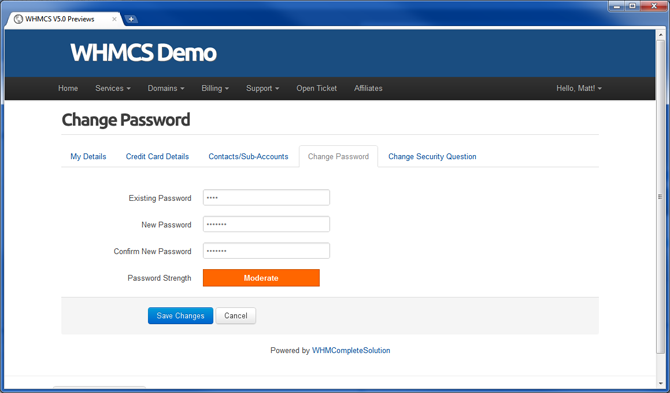Switch to the My Details tab

pos(88,156)
